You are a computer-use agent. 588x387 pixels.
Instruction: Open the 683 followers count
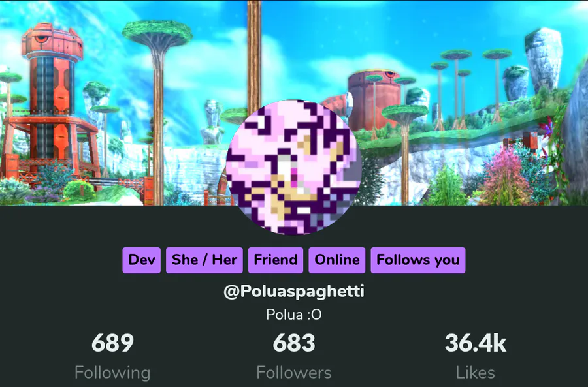click(x=293, y=343)
